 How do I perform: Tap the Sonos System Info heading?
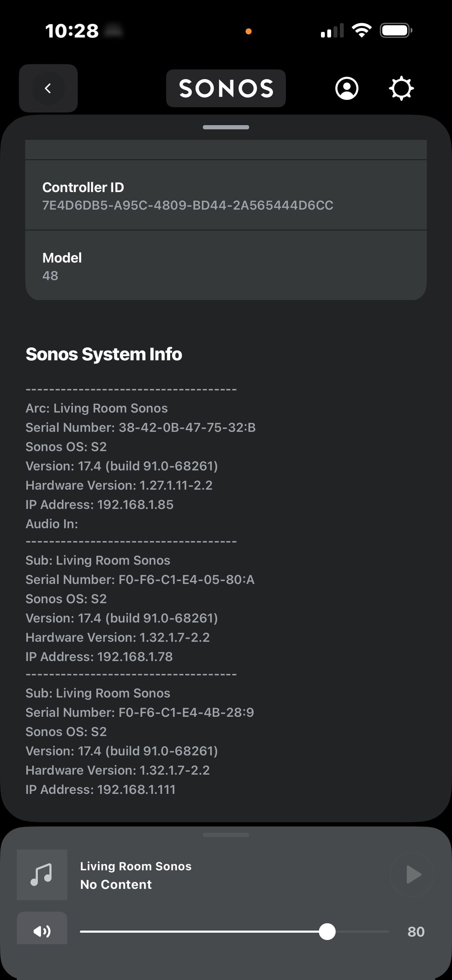pyautogui.click(x=104, y=354)
